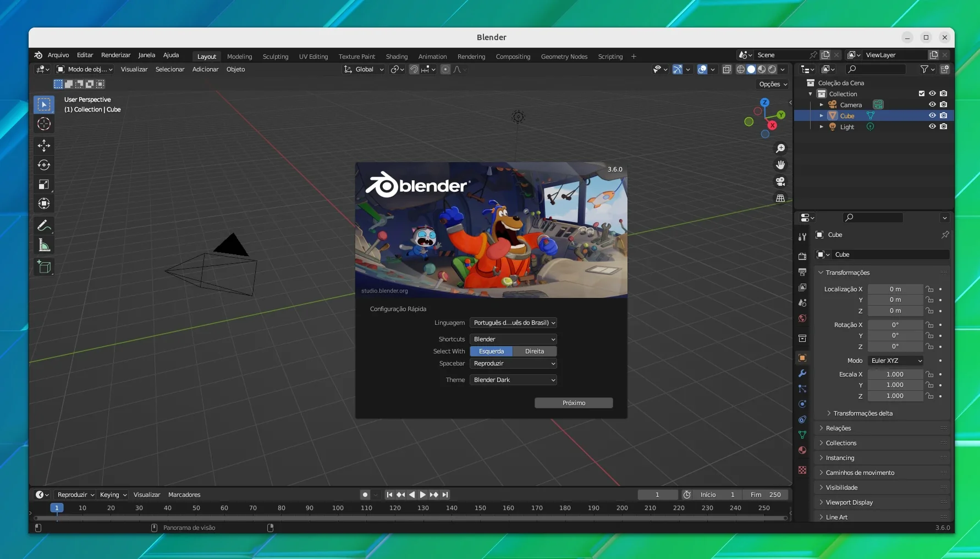Screen dimensions: 980x559
Task: Select the Rotate tool
Action: click(x=44, y=165)
